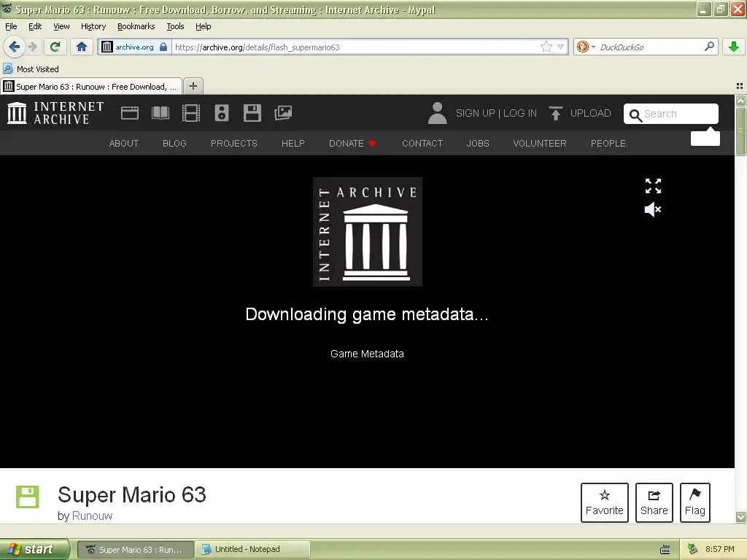Open the CONTACT link
Image resolution: width=747 pixels, height=560 pixels.
422,144
